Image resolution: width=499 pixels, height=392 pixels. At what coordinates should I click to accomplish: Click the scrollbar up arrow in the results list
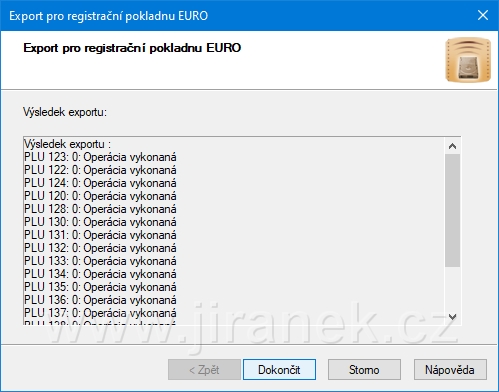452,146
